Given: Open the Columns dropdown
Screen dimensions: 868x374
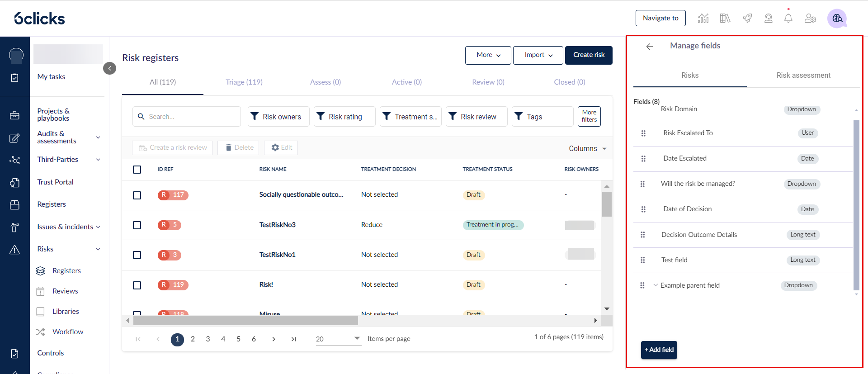Looking at the screenshot, I should pos(587,148).
